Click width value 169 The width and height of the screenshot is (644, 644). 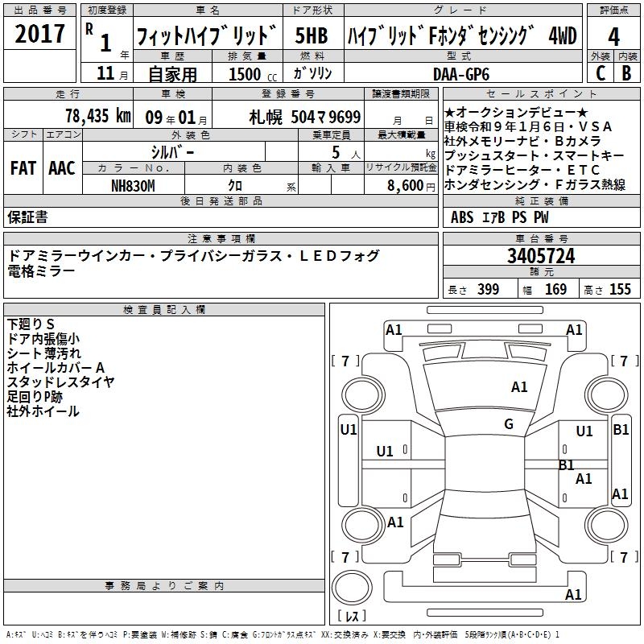[555, 289]
